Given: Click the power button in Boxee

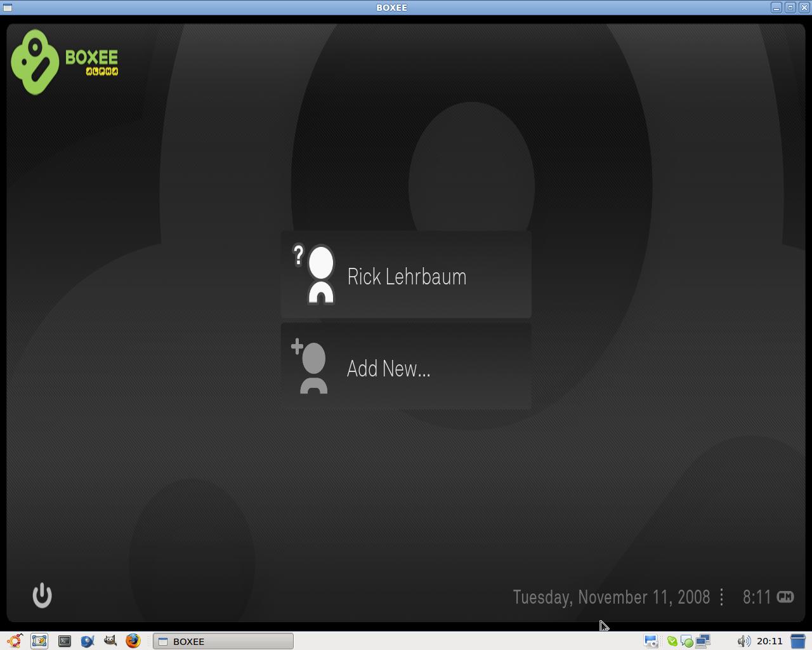Looking at the screenshot, I should [x=42, y=595].
